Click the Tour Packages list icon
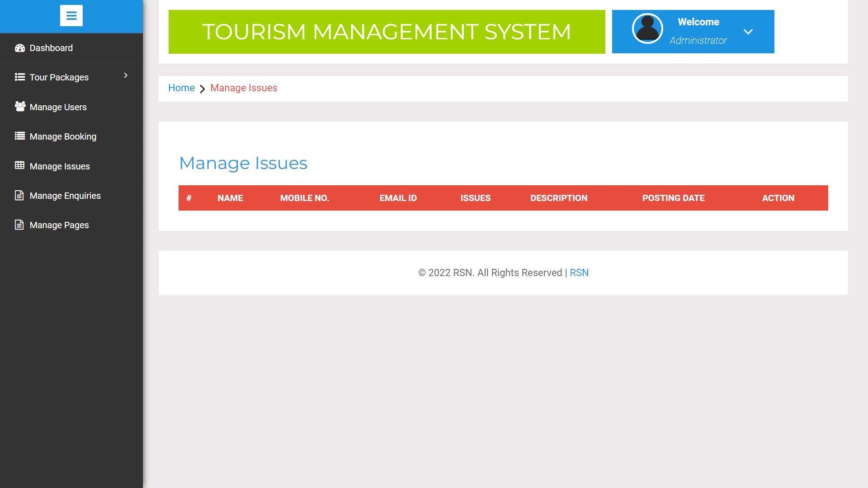 coord(19,77)
